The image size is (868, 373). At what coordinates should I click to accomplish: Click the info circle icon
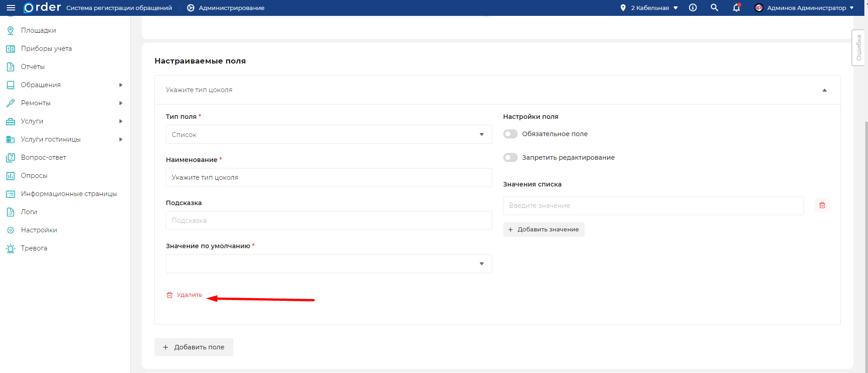pos(693,8)
